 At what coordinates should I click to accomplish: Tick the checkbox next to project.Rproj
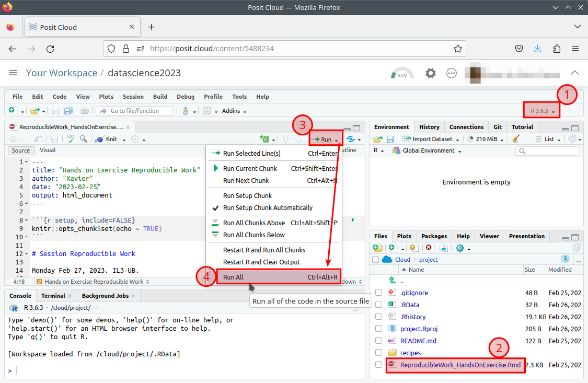(379, 328)
